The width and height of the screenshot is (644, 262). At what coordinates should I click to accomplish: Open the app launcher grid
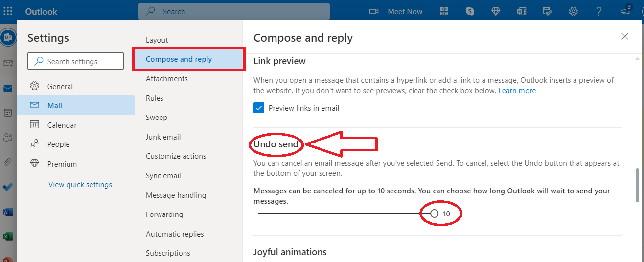pos(8,11)
